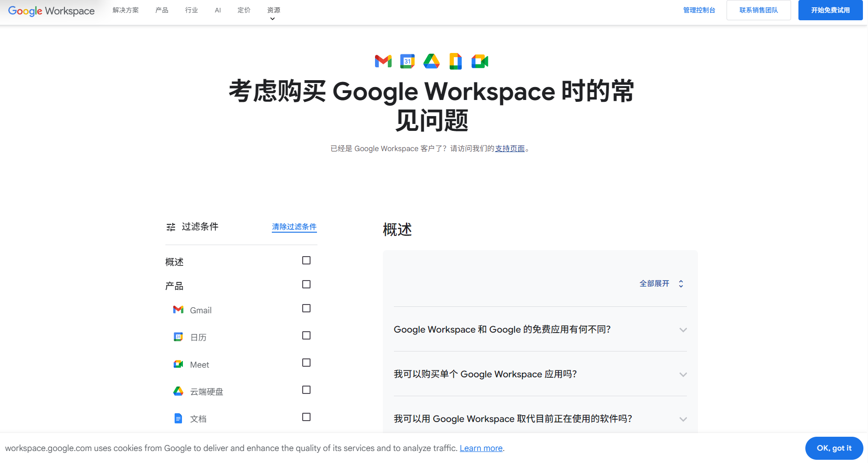Viewport: 868px width, 463px height.
Task: Click the Meet label in the filter list
Action: tap(199, 364)
